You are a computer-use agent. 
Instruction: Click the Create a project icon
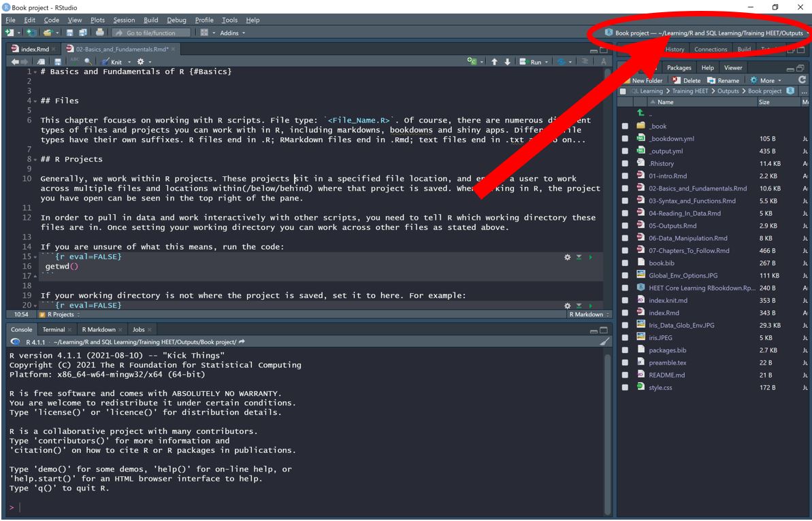pyautogui.click(x=31, y=33)
